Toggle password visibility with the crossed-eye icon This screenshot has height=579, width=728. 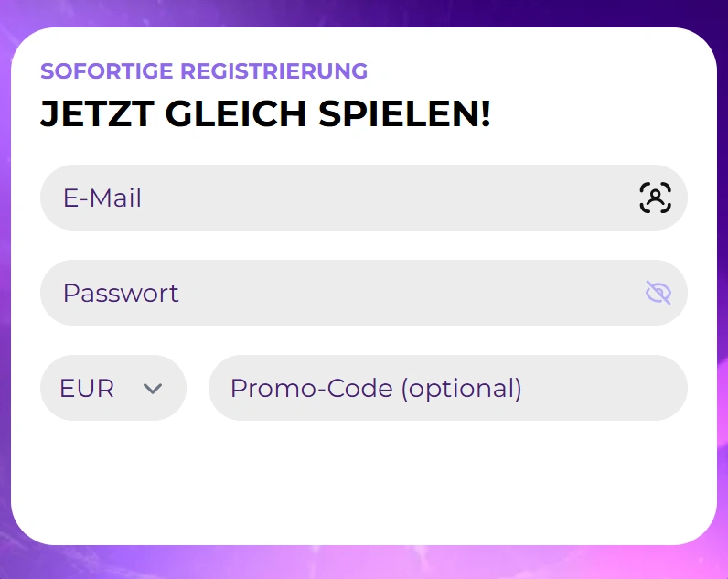point(658,293)
